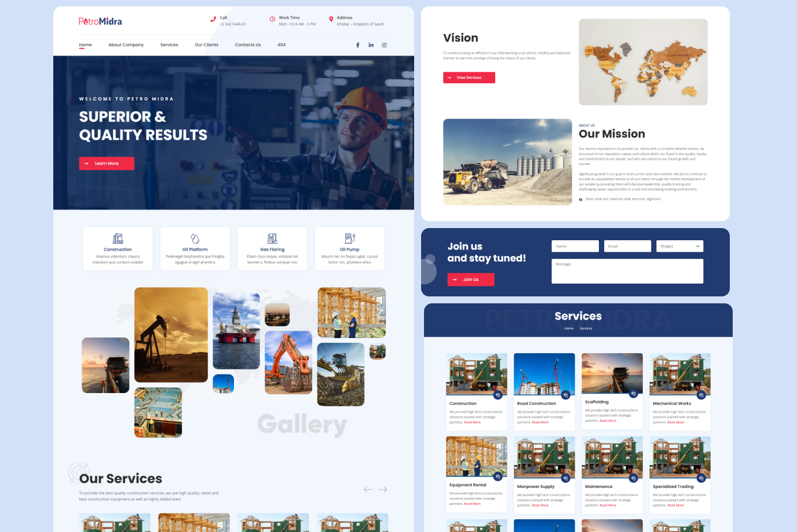Click the View Services button
This screenshot has width=797, height=532.
469,78
